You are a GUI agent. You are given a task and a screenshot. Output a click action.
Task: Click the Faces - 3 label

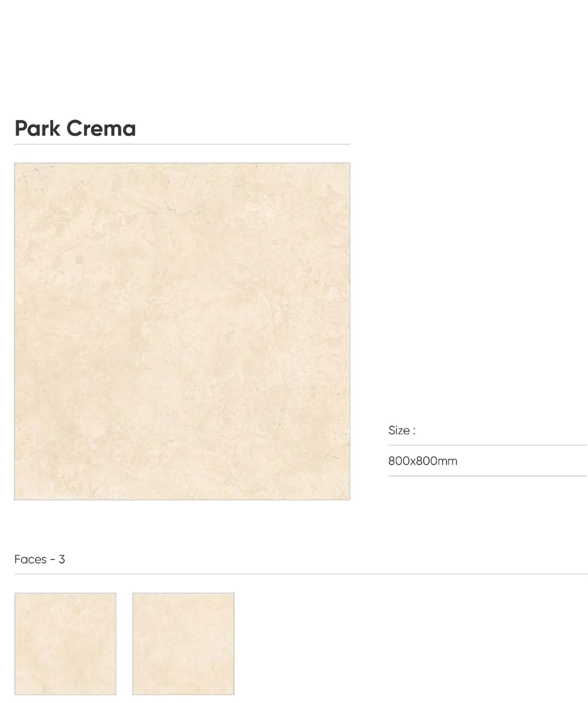pos(40,559)
